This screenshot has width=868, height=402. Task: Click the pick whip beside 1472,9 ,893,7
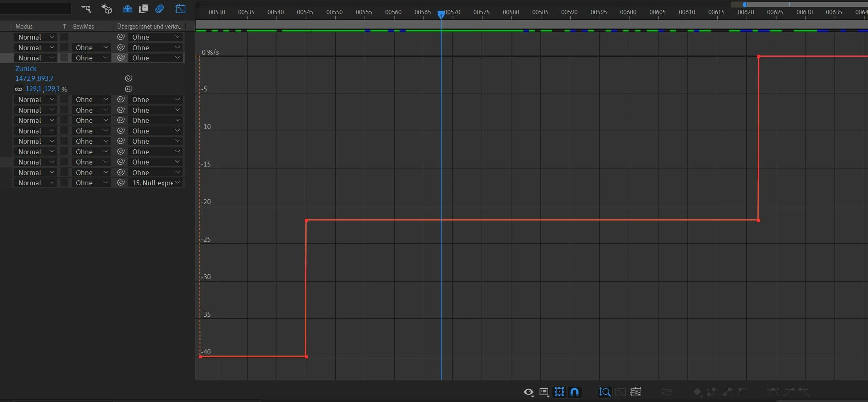pos(128,78)
